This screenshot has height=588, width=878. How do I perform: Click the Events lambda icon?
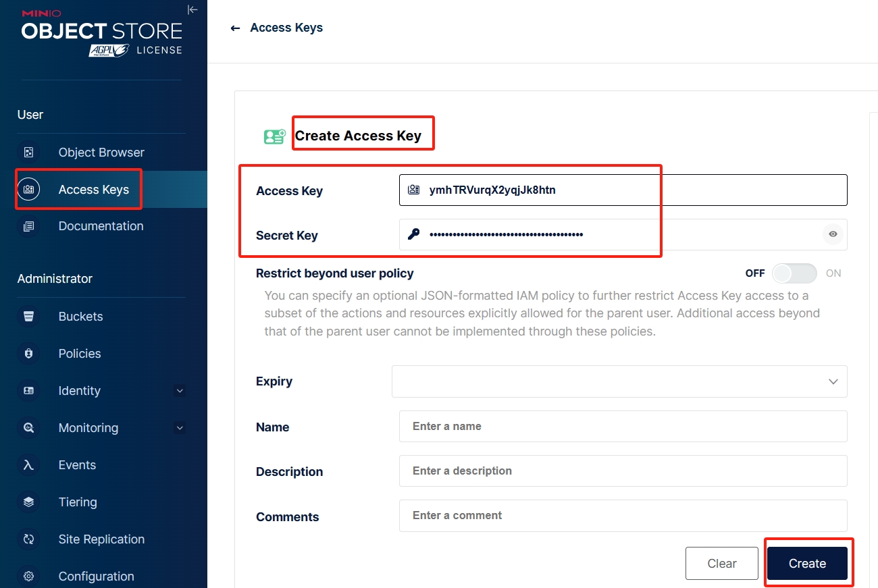point(29,465)
